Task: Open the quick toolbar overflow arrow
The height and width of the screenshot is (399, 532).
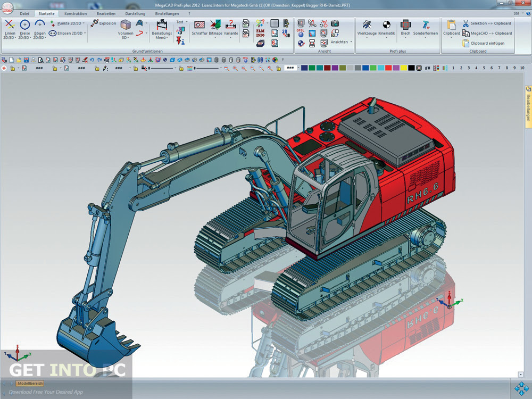Action: [x=282, y=60]
